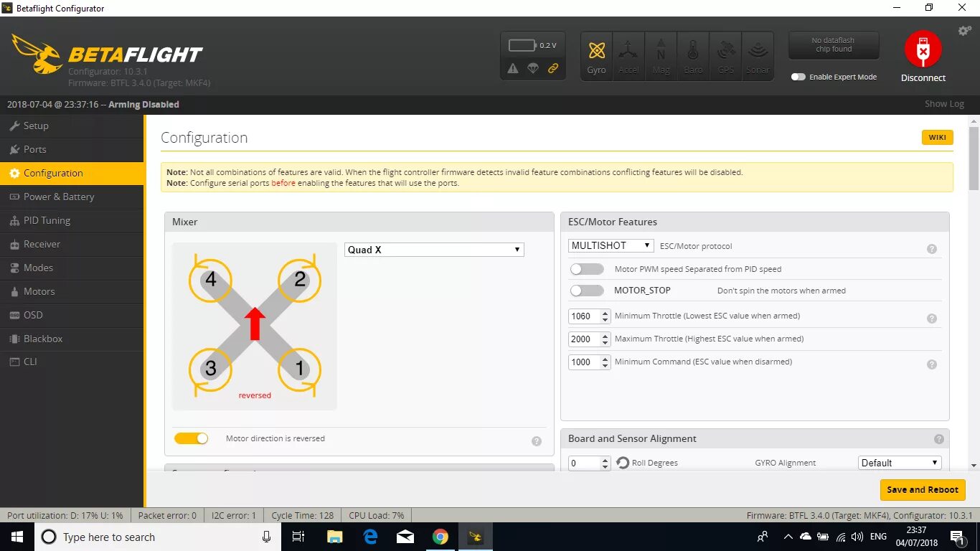Click the warning triangle status icon

coord(513,69)
